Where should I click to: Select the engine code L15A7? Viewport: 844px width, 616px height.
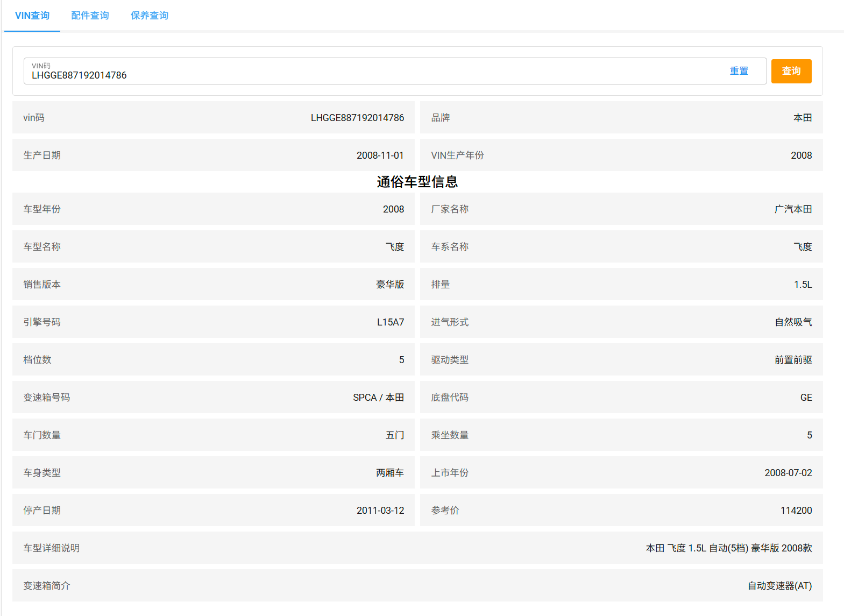click(x=391, y=322)
